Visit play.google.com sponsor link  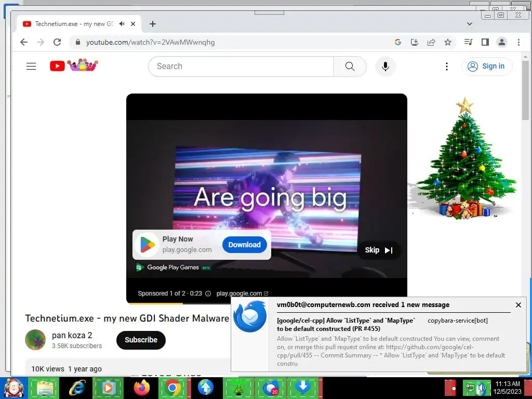[242, 294]
